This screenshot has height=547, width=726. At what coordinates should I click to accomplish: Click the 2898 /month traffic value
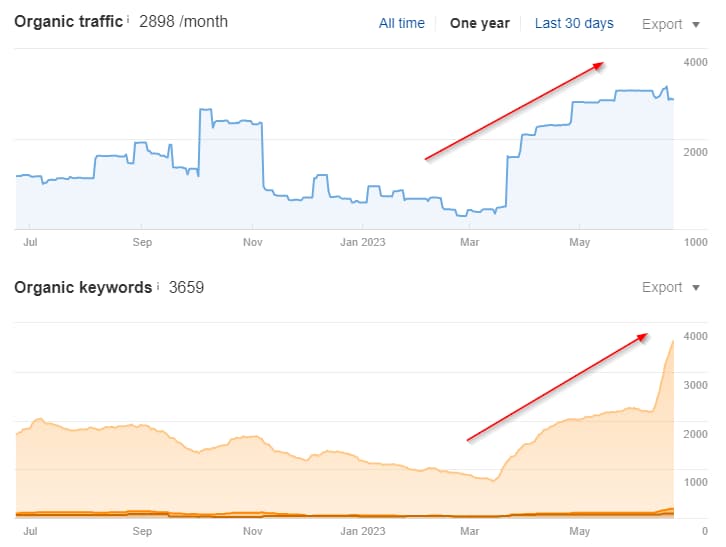pos(183,22)
